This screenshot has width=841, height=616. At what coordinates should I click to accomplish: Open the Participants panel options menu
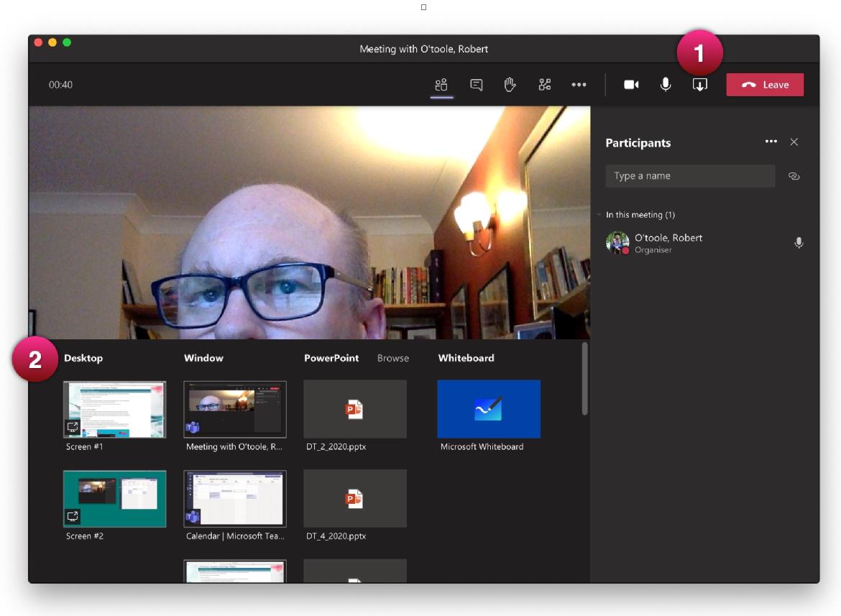click(771, 142)
